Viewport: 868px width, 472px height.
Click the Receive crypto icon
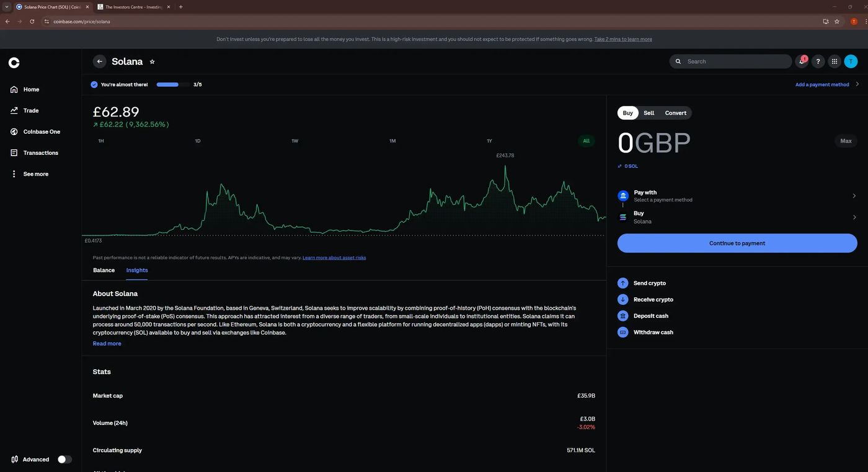pyautogui.click(x=623, y=299)
